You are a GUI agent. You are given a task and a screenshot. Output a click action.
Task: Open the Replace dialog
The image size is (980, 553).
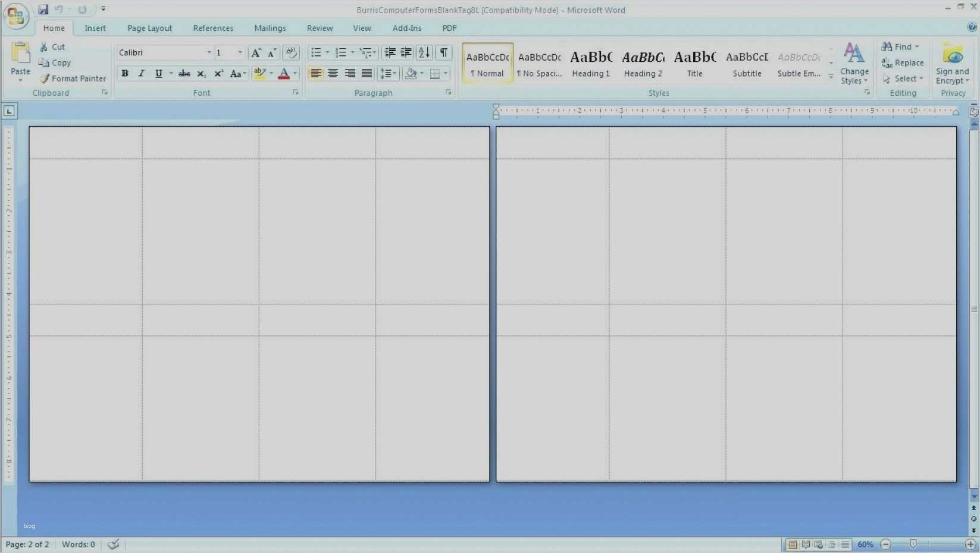pyautogui.click(x=903, y=62)
